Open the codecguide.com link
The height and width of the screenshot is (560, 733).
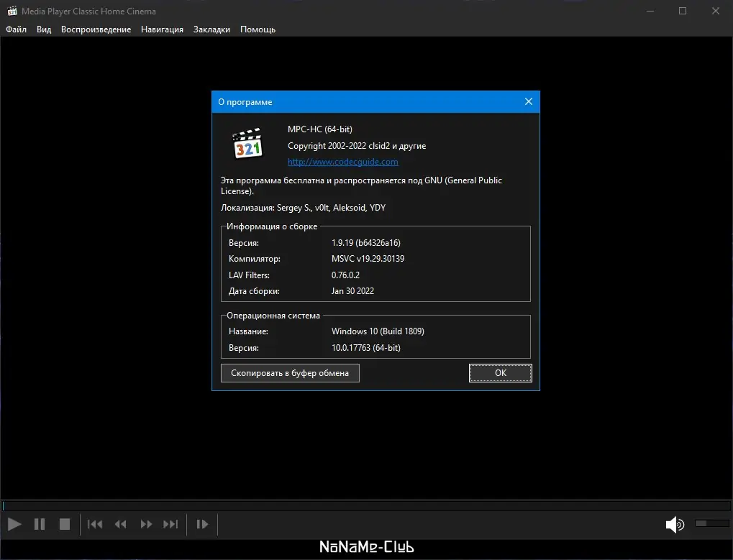click(x=342, y=162)
